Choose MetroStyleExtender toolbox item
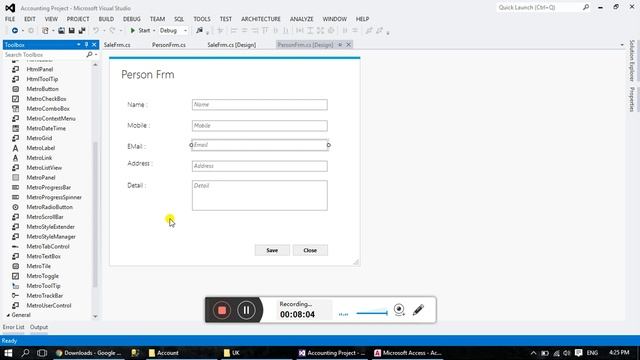The height and width of the screenshot is (360, 640). [51, 227]
